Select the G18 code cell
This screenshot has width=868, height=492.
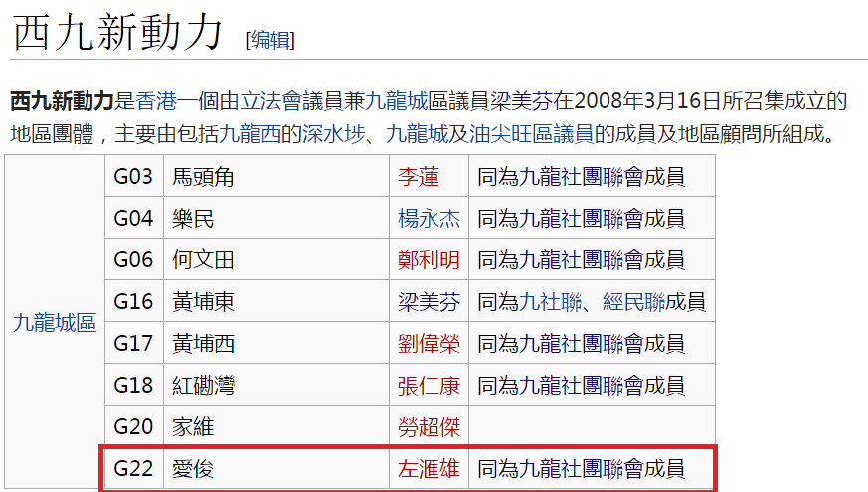point(134,385)
